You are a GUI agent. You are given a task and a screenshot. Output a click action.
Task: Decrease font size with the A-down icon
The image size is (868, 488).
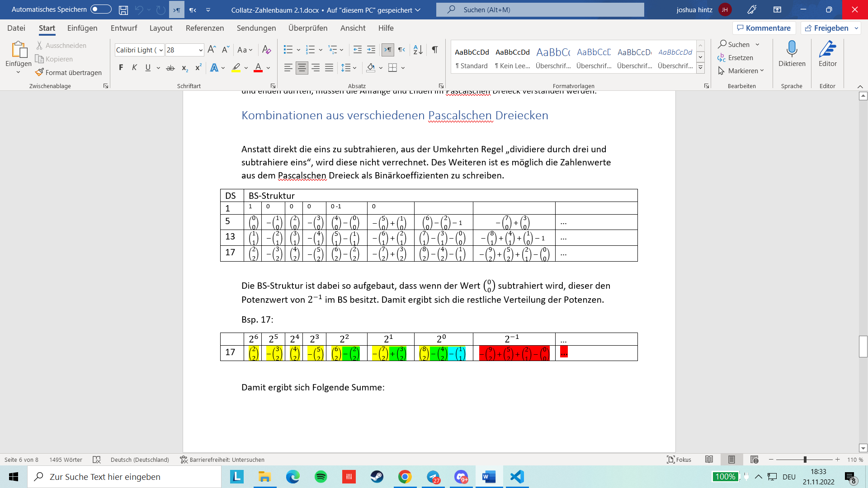pyautogui.click(x=226, y=50)
